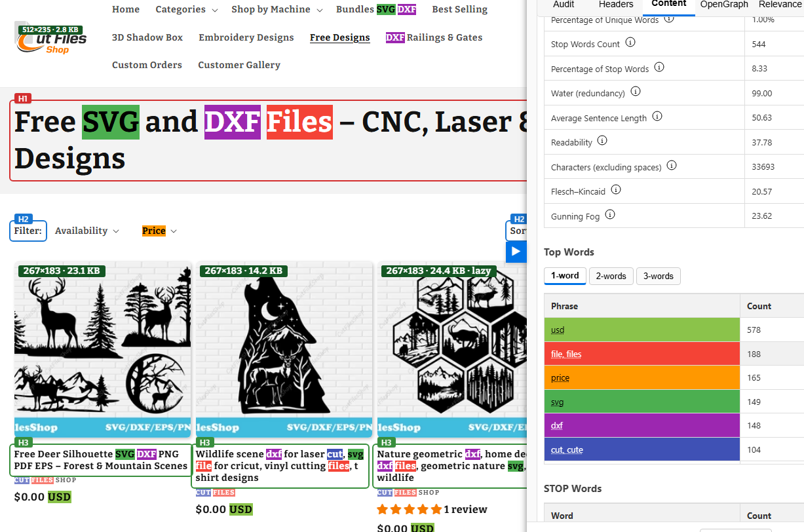
Task: Click the Top Words heading
Action: (569, 252)
